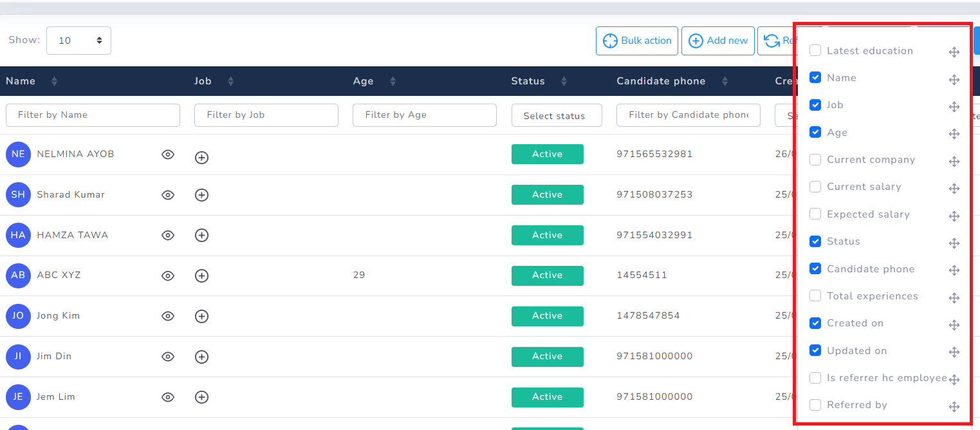Click the Refresh icon near Add new
Screen dimensions: 980x430
pyautogui.click(x=772, y=40)
